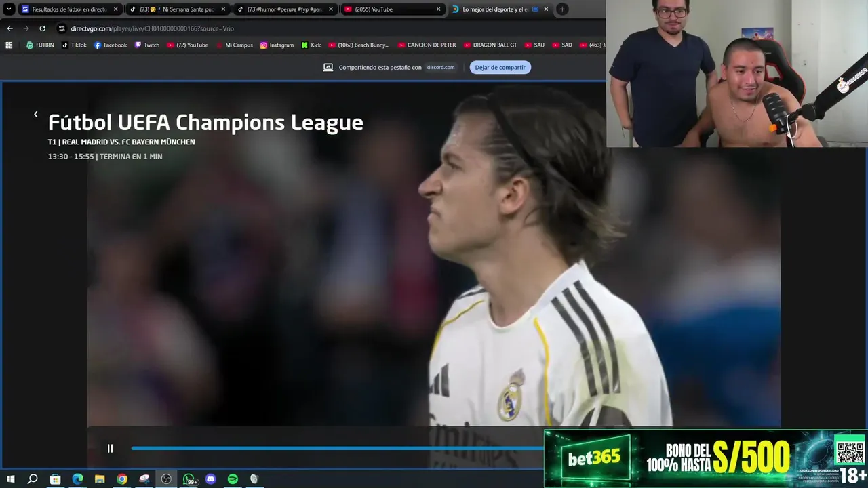
Task: Click Fútbol UEFA Champions League title
Action: pyautogui.click(x=205, y=123)
